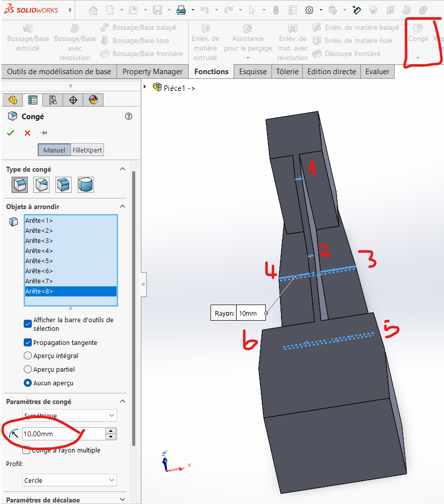The image size is (444, 504).
Task: Open the Symétrique dropdown
Action: tap(69, 415)
